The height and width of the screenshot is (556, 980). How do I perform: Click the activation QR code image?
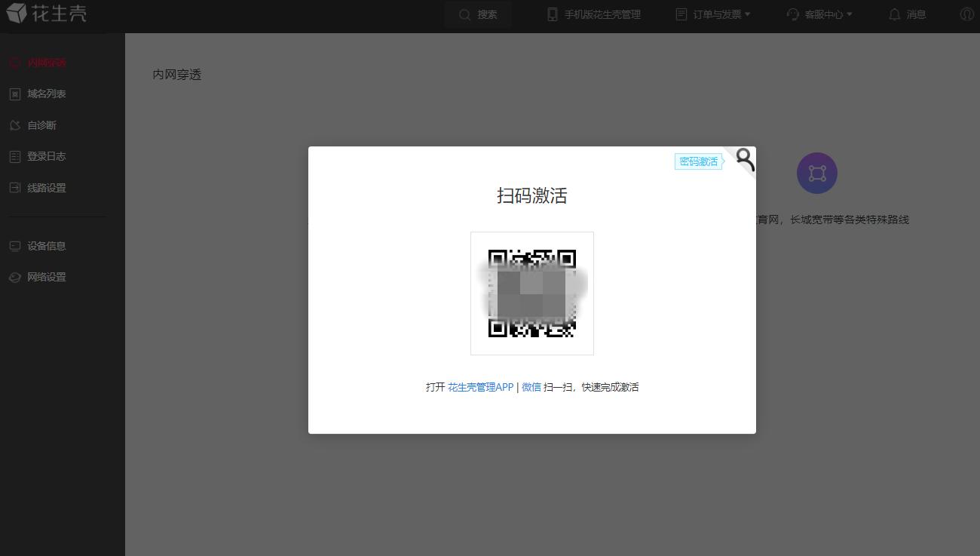click(x=532, y=293)
